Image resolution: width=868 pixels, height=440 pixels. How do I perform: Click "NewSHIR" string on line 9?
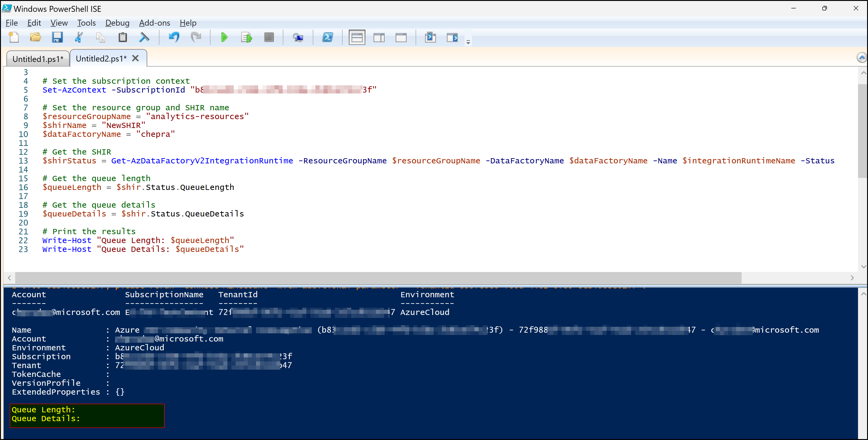coord(123,125)
